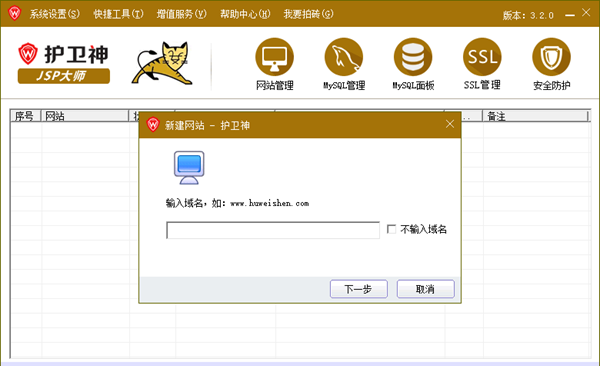Click the 护卫神 JSP大师 logo
This screenshot has height=366, width=600.
pyautogui.click(x=64, y=64)
